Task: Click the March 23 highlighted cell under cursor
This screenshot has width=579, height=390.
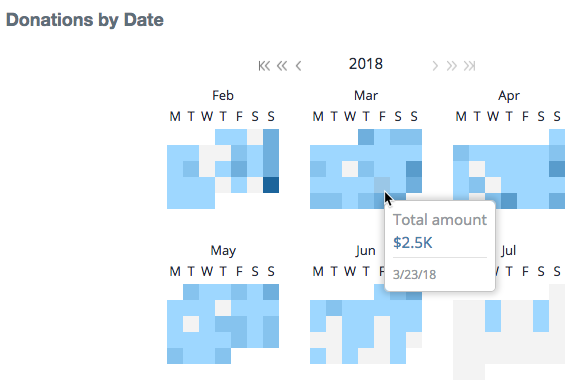Action: tap(382, 185)
